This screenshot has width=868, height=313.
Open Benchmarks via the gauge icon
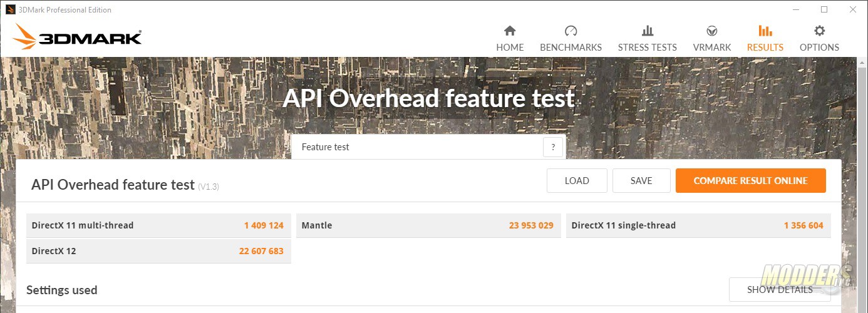point(571,31)
